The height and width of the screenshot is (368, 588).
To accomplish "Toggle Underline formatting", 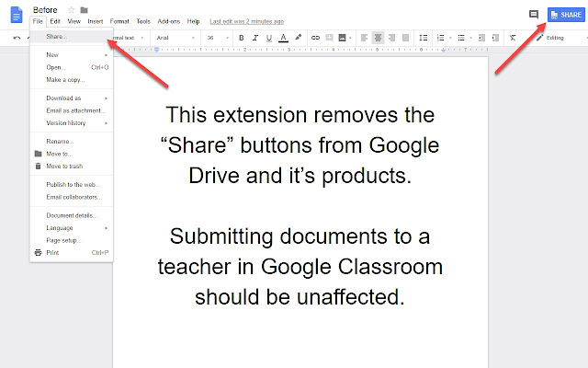I will click(x=269, y=38).
